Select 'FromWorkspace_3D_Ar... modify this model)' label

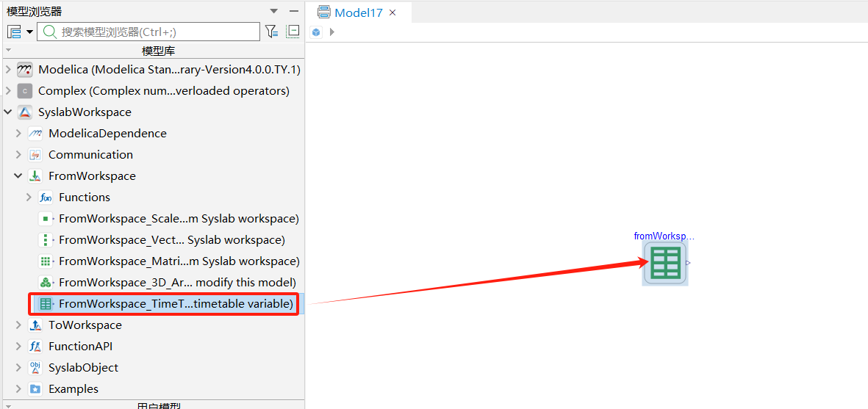point(178,283)
